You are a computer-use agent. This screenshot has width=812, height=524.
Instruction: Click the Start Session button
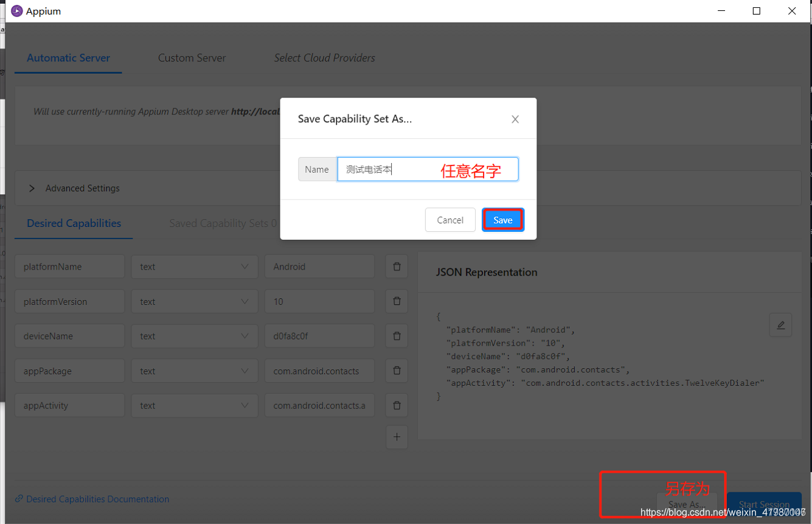[x=764, y=505]
